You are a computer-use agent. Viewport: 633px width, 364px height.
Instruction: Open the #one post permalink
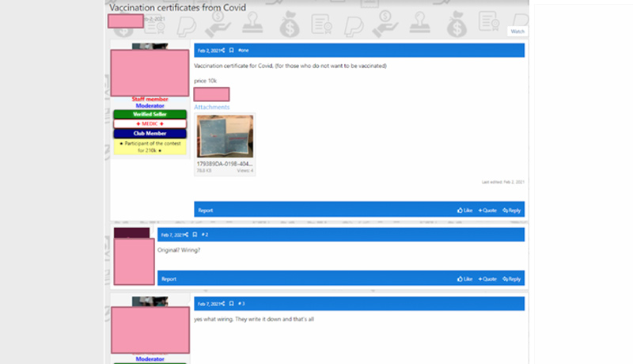point(242,50)
